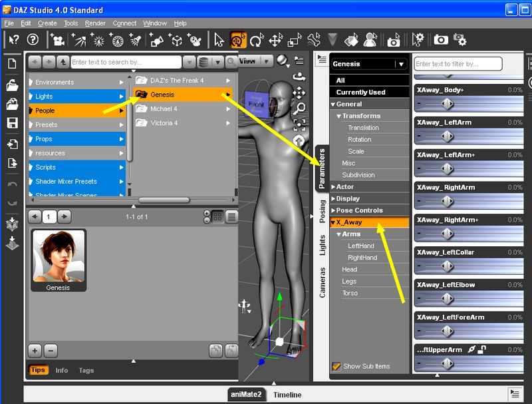
Task: Adjust the XAway_RightArm slider handle
Action: [447, 201]
